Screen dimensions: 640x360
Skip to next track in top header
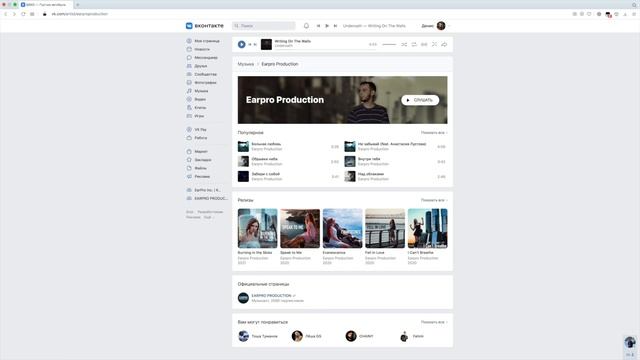(336, 26)
